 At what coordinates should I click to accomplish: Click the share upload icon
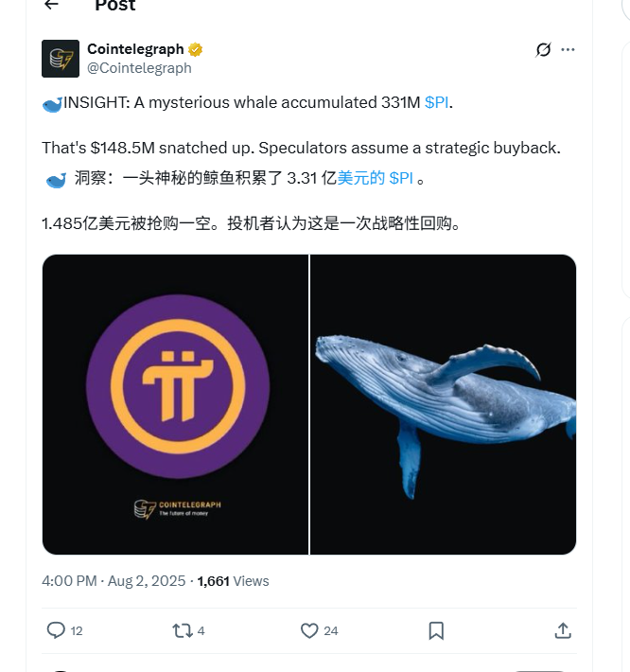(x=563, y=631)
